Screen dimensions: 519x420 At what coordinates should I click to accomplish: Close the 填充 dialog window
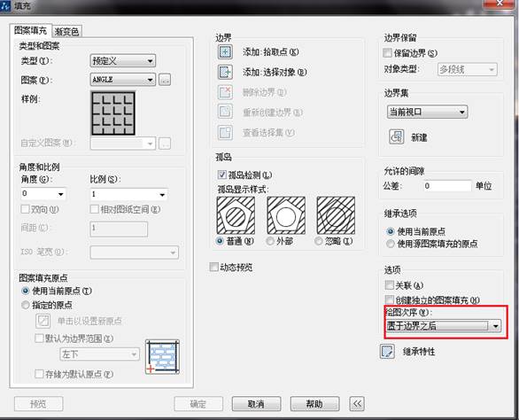[x=500, y=4]
